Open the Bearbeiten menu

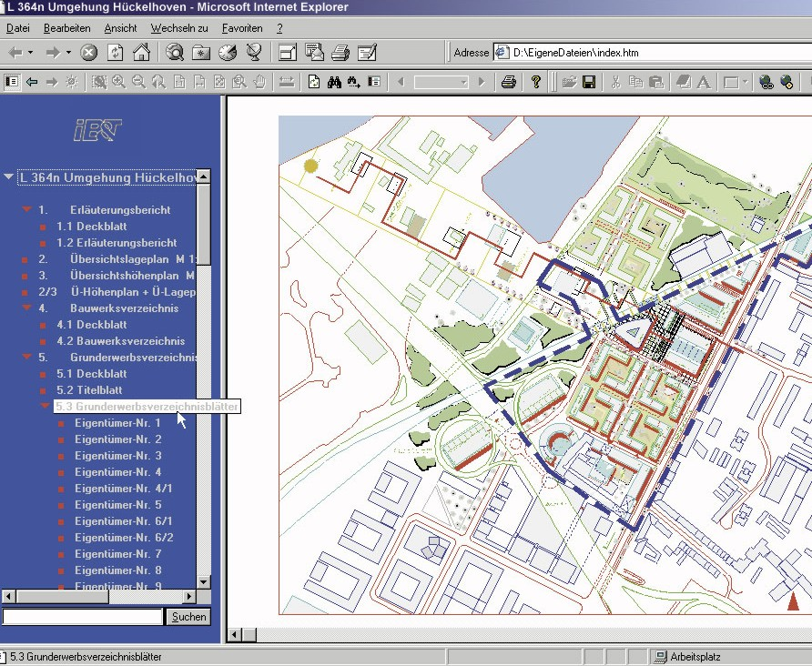pos(66,28)
